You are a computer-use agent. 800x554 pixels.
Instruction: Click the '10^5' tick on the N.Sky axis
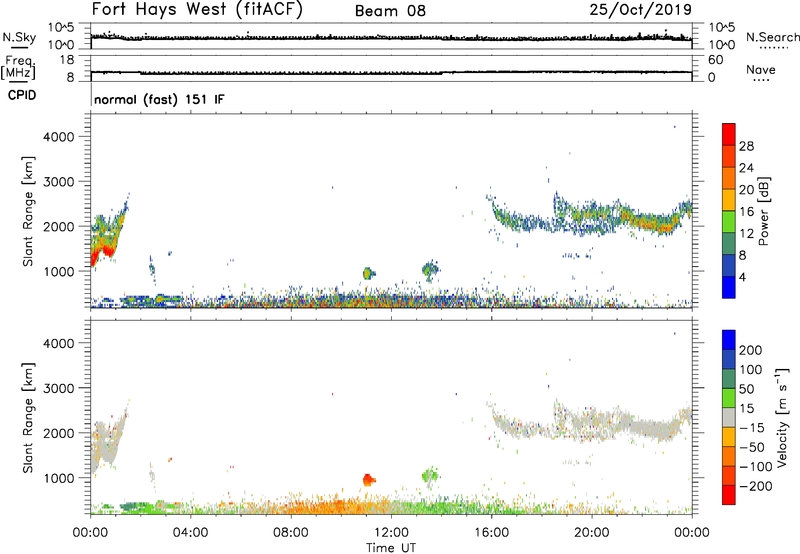[61, 28]
